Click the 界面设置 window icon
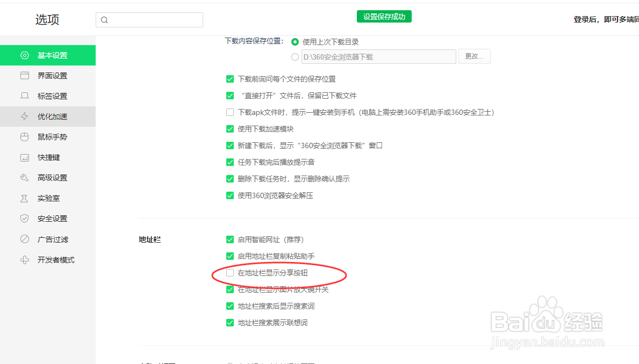This screenshot has height=364, width=639. [x=24, y=76]
